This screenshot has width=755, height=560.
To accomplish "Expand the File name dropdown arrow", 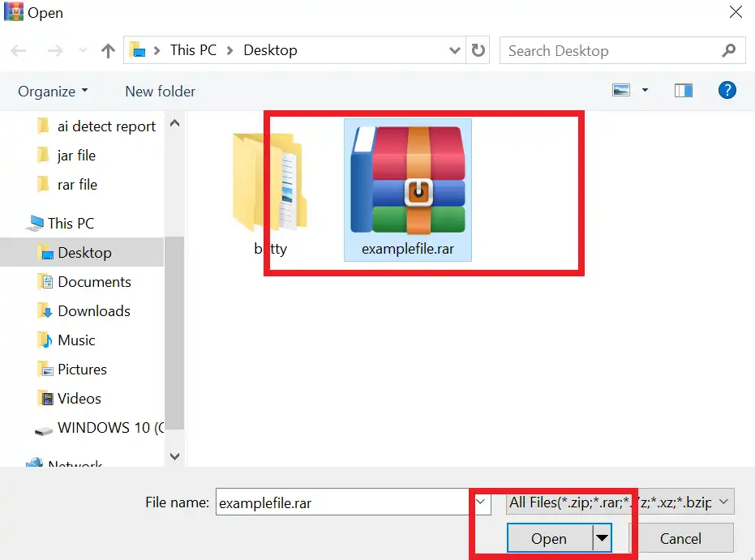I will point(480,502).
